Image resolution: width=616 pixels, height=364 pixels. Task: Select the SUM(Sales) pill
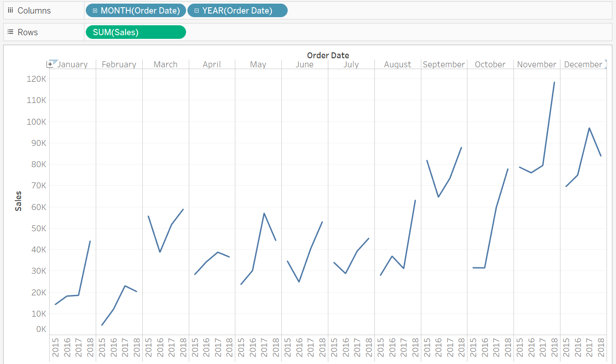135,32
